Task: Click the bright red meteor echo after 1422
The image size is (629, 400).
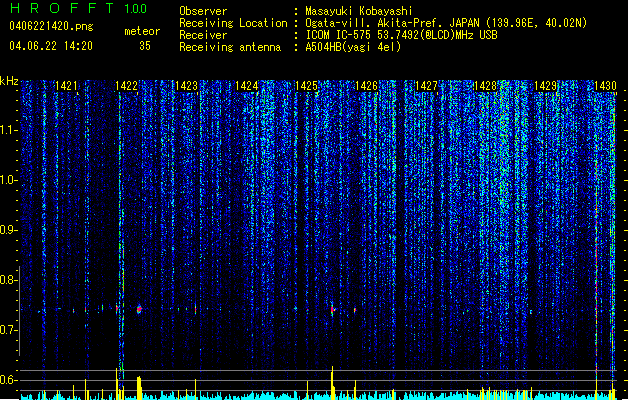Action: click(x=139, y=309)
